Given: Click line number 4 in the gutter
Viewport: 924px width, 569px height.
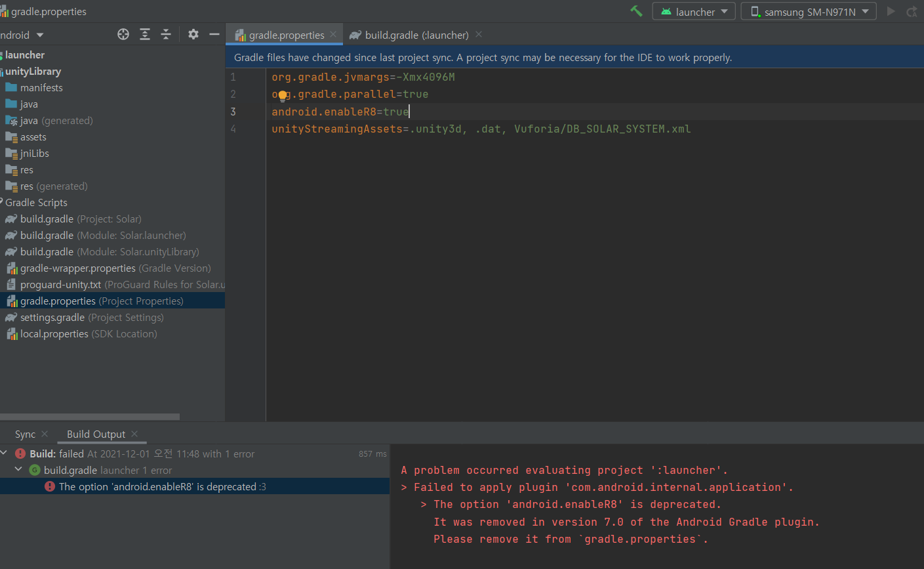Looking at the screenshot, I should coord(233,129).
